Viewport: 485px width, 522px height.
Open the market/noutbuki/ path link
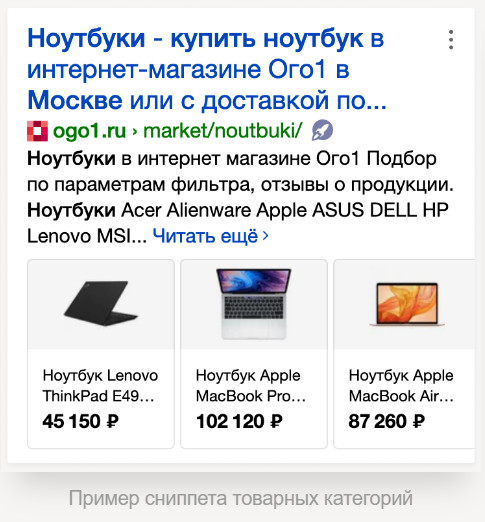(223, 130)
